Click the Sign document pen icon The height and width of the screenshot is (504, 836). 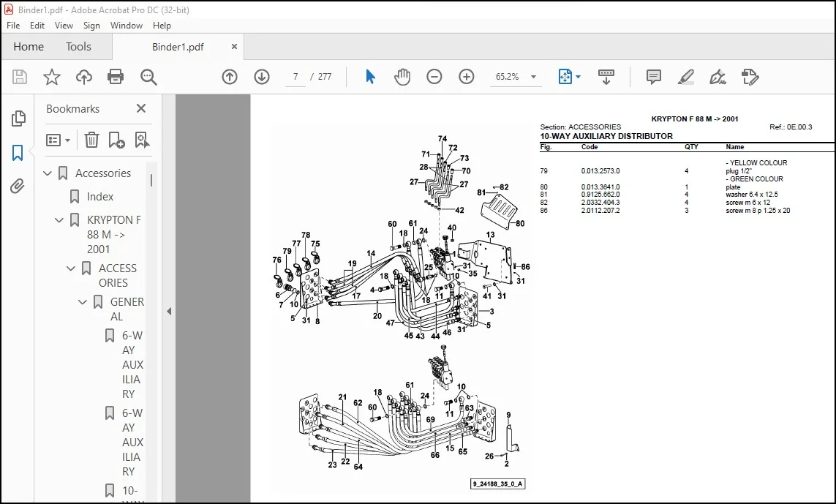718,77
